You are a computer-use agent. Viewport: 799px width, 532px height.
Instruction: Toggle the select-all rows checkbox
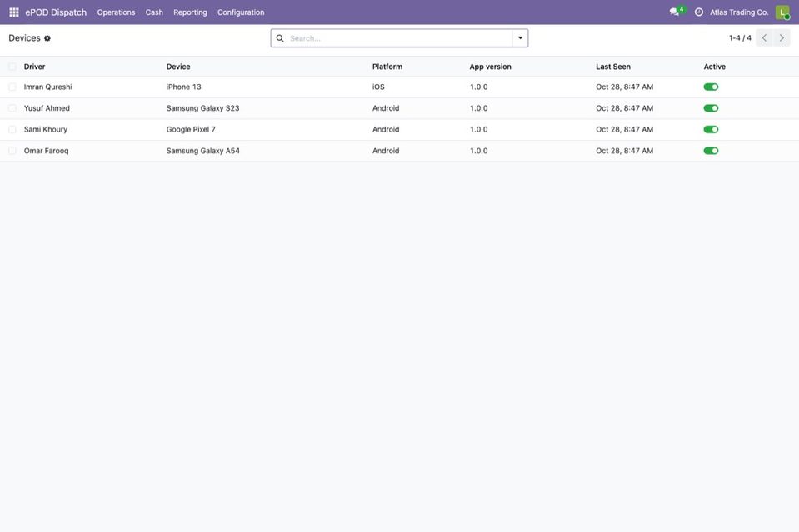click(12, 67)
